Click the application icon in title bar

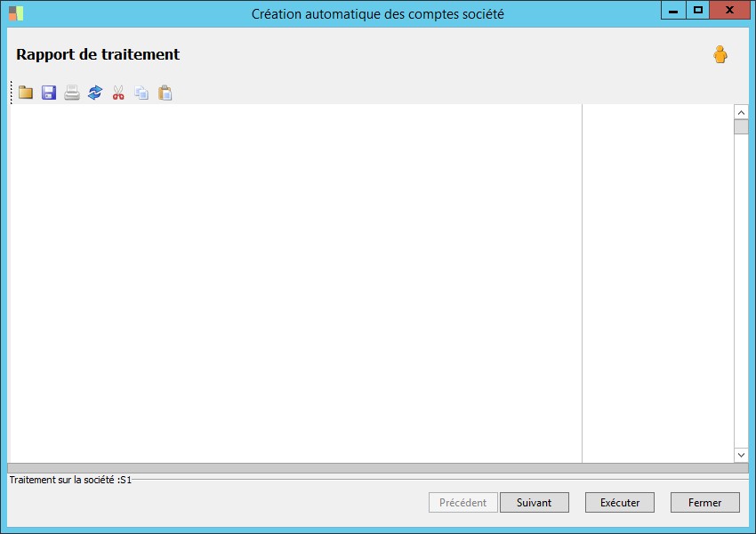tap(16, 13)
